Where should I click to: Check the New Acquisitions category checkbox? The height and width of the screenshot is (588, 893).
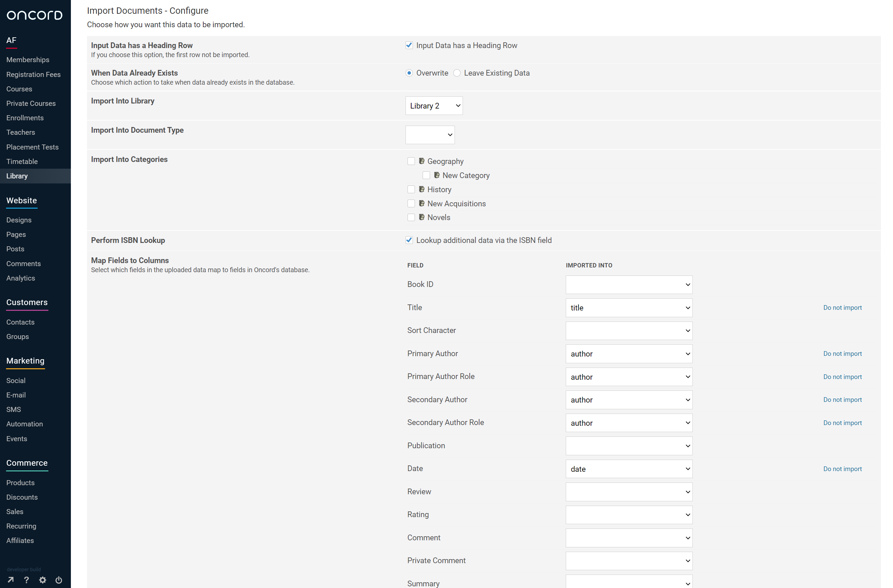[411, 203]
